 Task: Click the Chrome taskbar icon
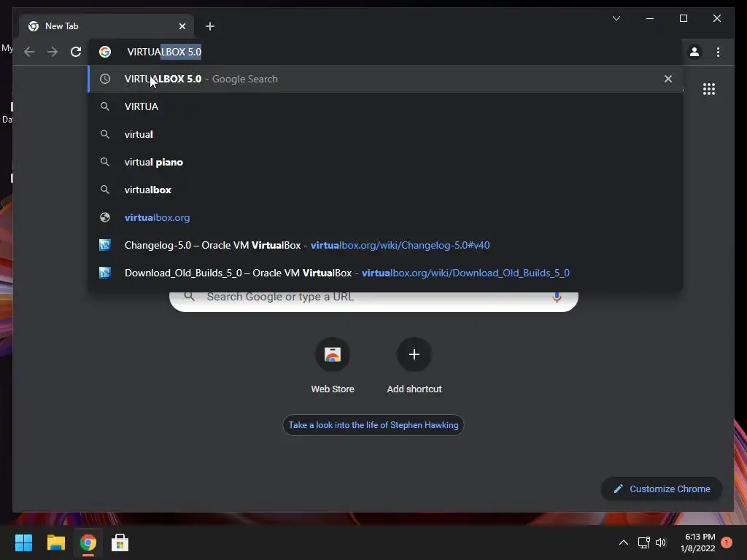(x=88, y=542)
